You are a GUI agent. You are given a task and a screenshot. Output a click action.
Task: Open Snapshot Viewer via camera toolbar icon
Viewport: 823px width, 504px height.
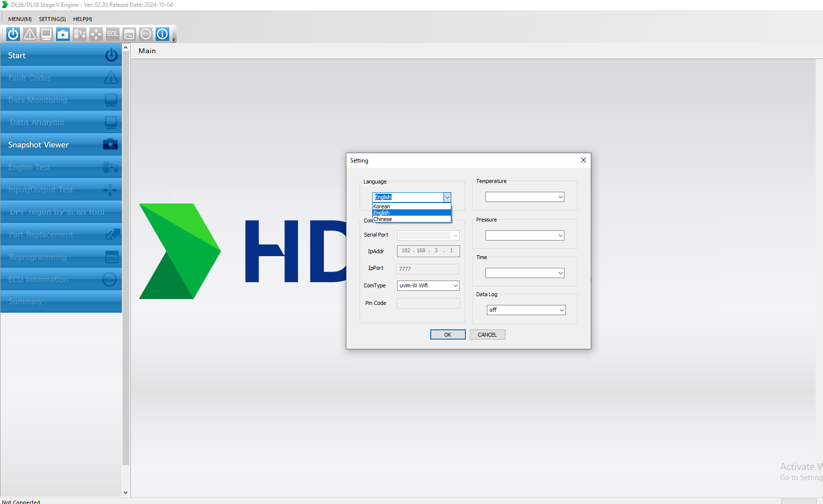coord(63,34)
